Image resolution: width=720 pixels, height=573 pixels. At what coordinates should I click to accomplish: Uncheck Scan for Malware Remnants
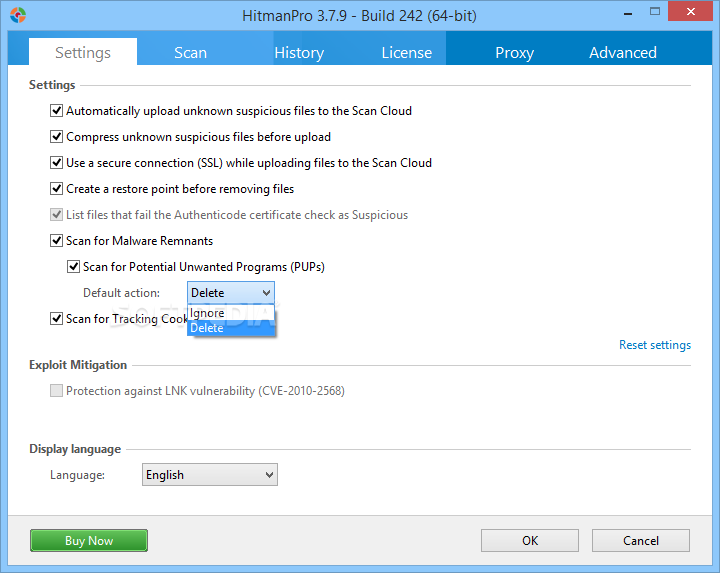pos(56,241)
